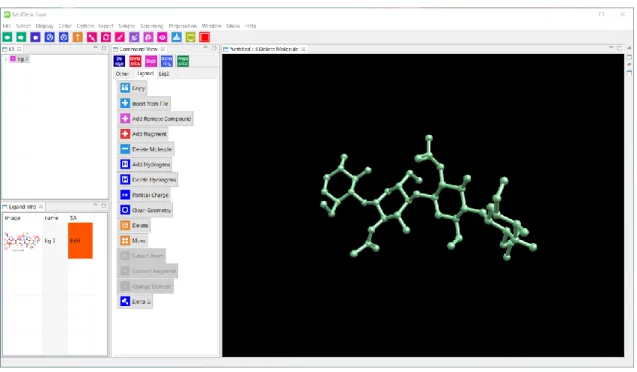Click the pink rotate-arrows toolbar icon

106,37
